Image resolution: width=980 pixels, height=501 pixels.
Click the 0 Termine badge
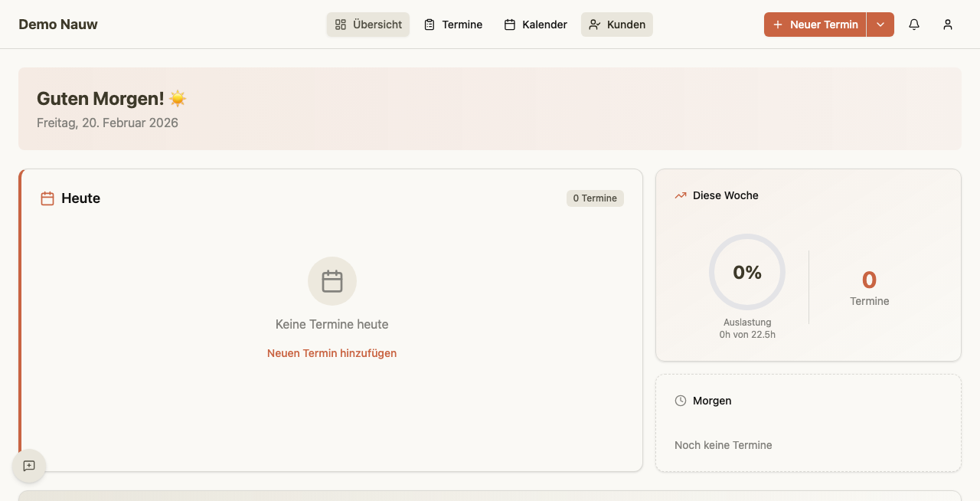(596, 198)
